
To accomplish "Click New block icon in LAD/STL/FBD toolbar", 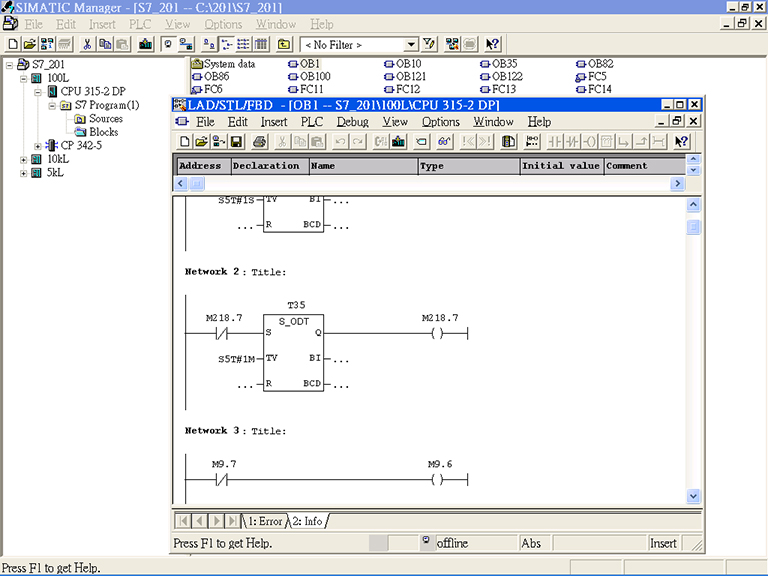I will tap(185, 142).
